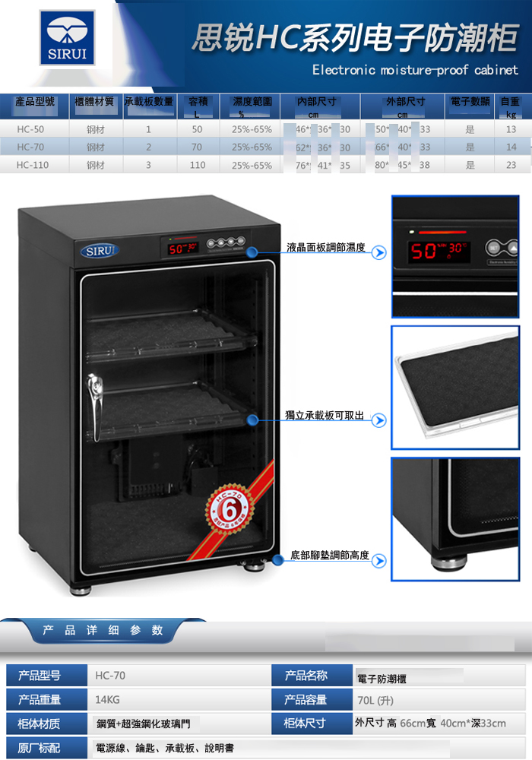Click the 液晶面板調節濕度 label
532x760 pixels.
point(325,248)
